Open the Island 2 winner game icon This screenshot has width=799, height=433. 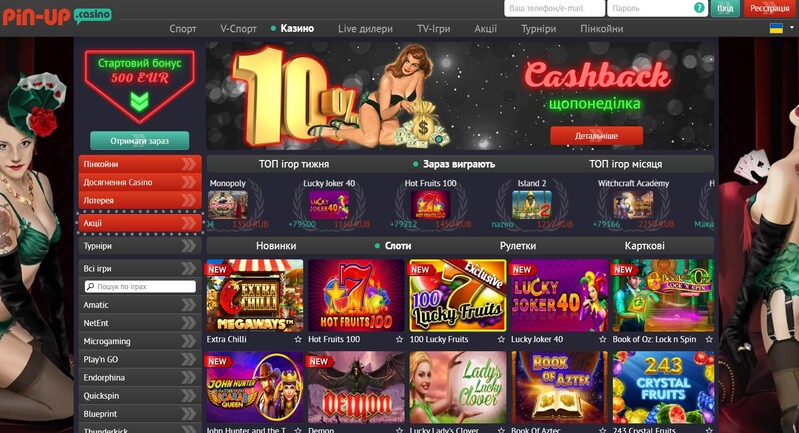coord(531,205)
